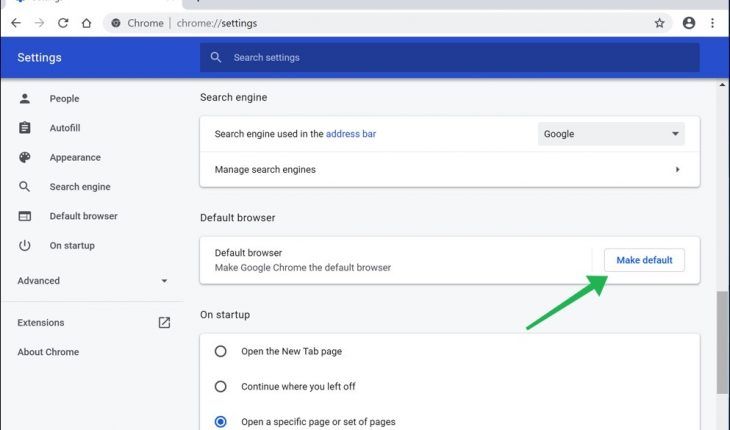
Task: Click the 'Search engine used in the' label
Action: (269, 134)
